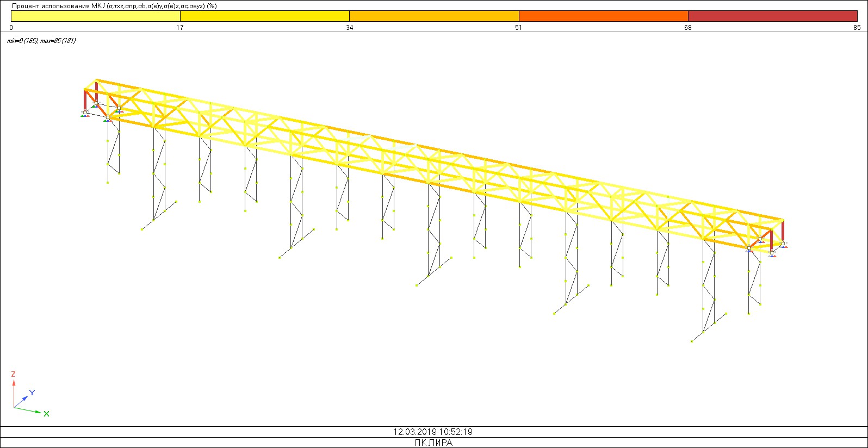Click the blue Y axis label
The height and width of the screenshot is (448, 868).
(x=32, y=393)
